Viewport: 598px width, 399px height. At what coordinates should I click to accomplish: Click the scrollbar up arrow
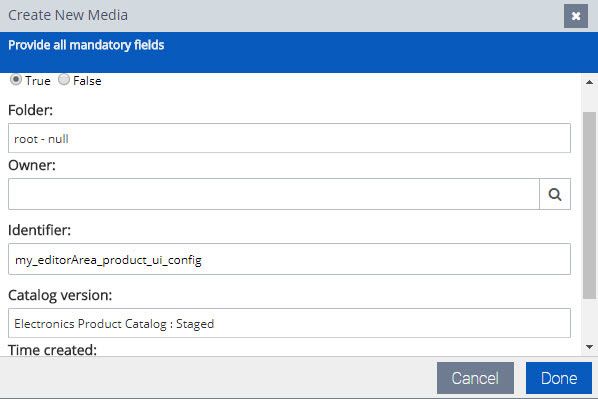(x=589, y=82)
